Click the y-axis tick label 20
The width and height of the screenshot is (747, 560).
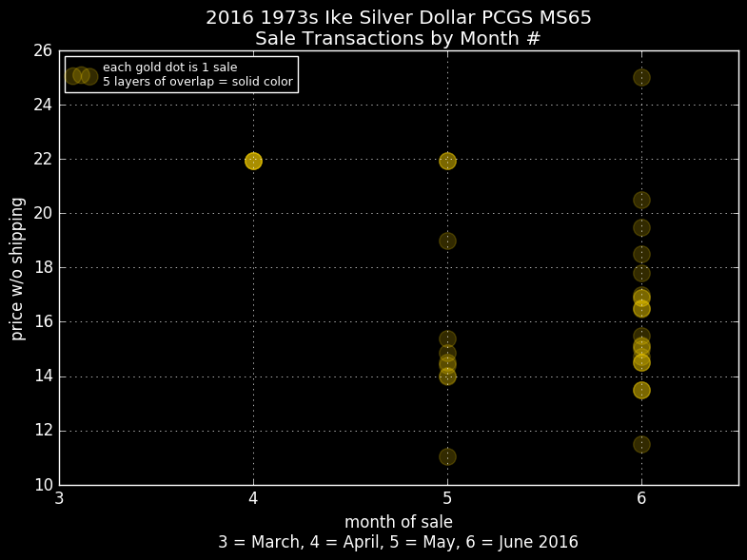[43, 213]
